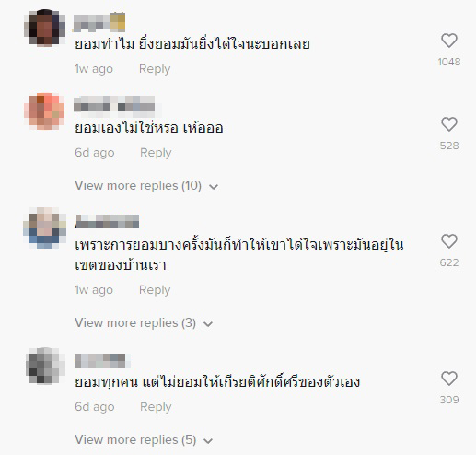The image size is (476, 455).
Task: Like the comment with 1048 likes
Action: [449, 41]
